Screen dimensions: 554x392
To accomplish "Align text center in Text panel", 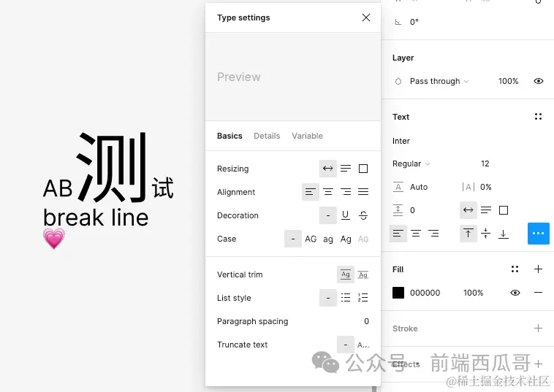I will 416,234.
